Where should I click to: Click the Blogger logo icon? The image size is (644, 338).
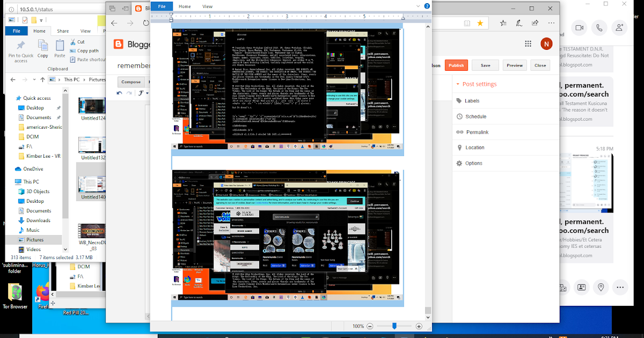pos(120,44)
